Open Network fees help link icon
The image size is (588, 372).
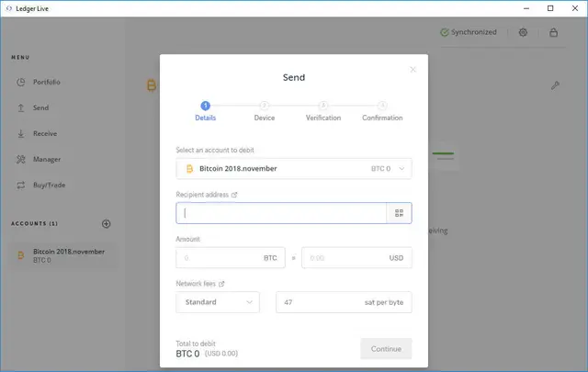(221, 284)
